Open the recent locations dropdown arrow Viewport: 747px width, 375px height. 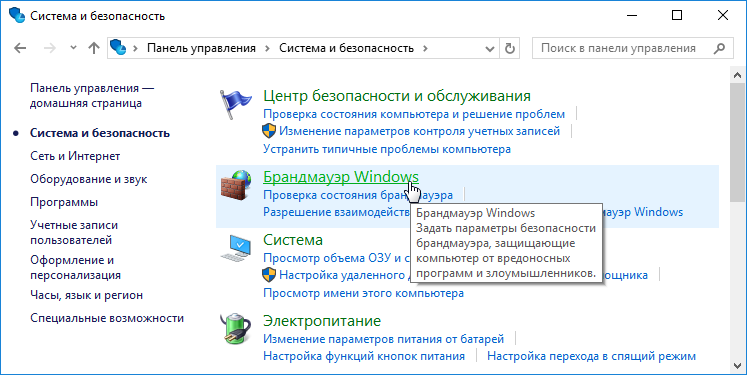coord(73,48)
